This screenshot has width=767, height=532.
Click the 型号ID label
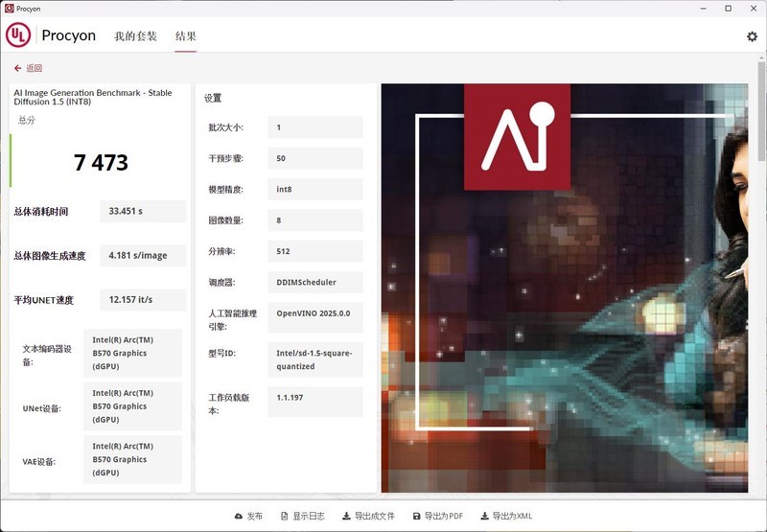point(222,353)
